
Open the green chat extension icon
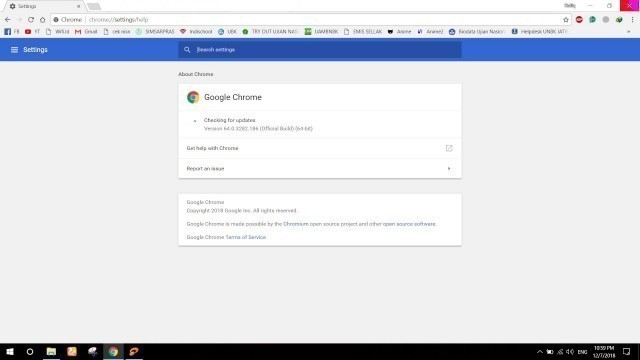point(592,20)
